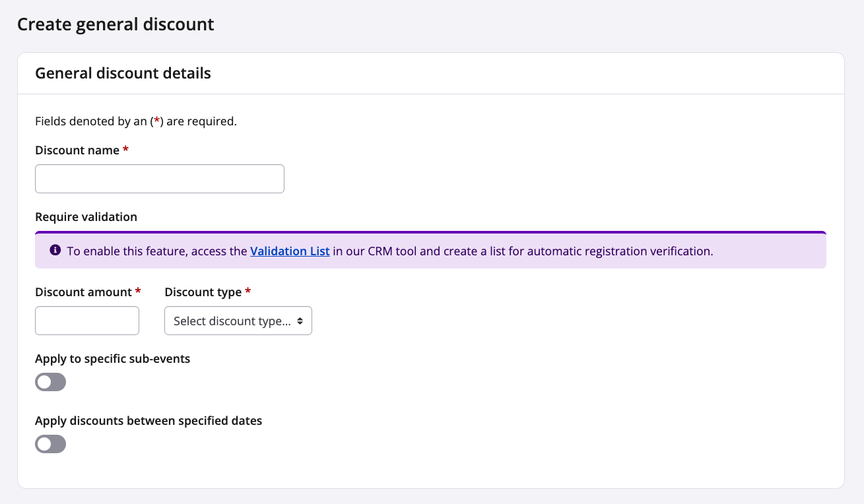The image size is (864, 504).
Task: Click the Require validation label
Action: [x=86, y=217]
